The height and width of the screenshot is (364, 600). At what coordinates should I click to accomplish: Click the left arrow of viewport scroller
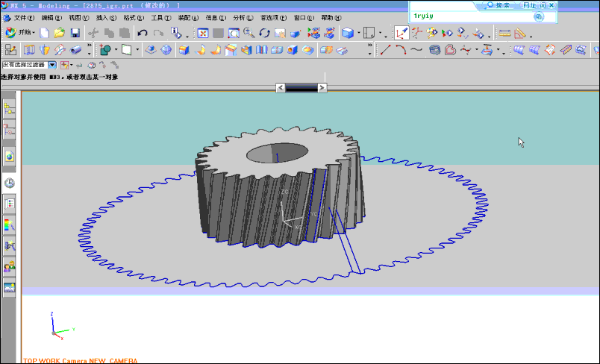(x=281, y=88)
